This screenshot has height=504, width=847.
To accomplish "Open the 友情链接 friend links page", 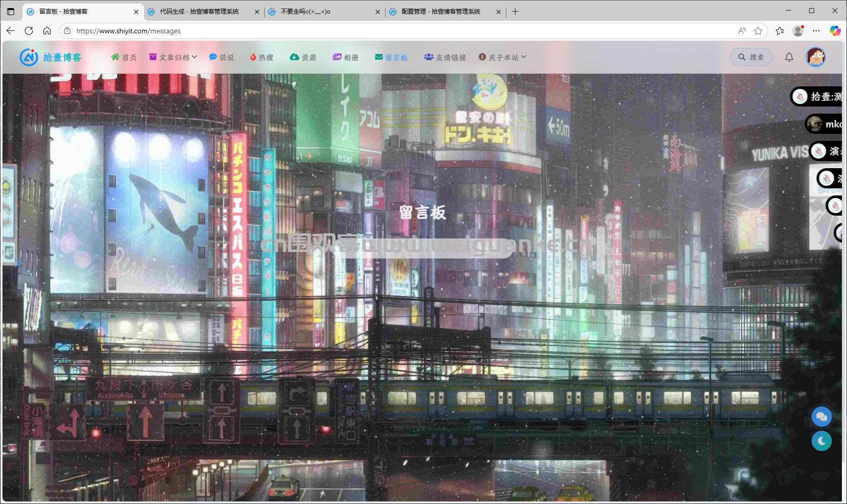I will coord(445,57).
